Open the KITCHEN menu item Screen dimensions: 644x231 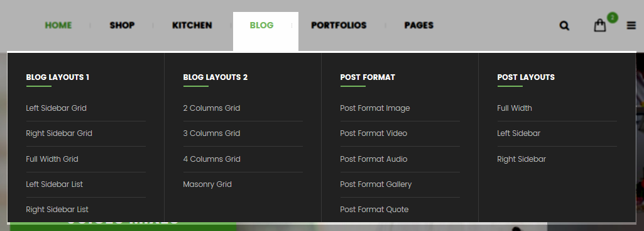[192, 26]
